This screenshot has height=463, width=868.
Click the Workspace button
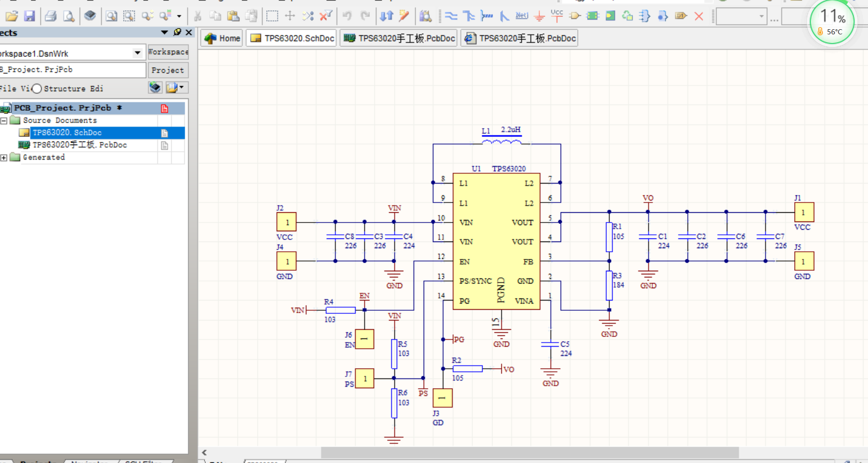pyautogui.click(x=168, y=52)
